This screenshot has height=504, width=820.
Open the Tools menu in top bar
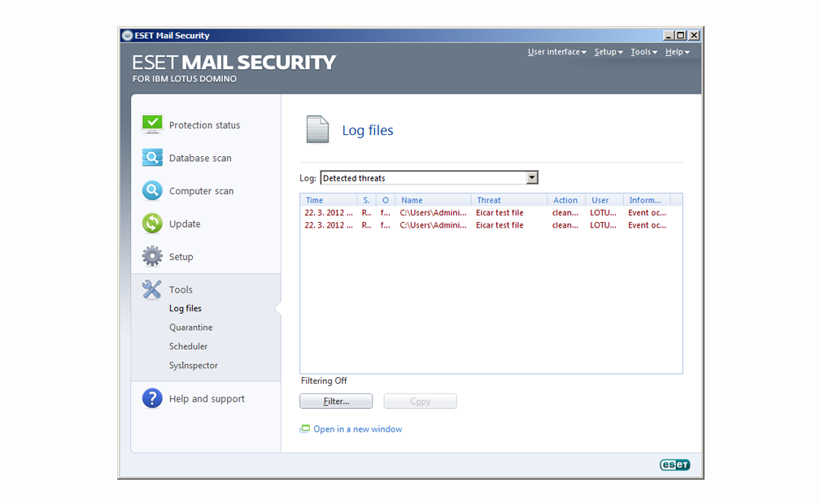[643, 52]
